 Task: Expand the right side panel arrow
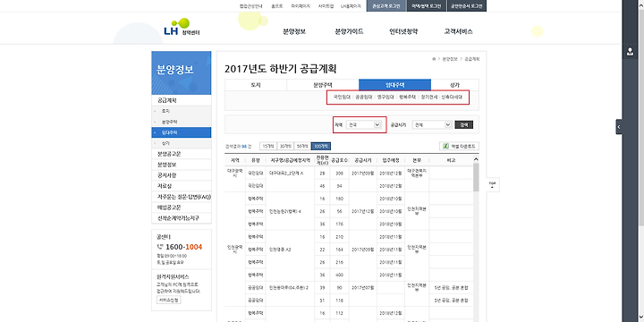click(x=619, y=127)
